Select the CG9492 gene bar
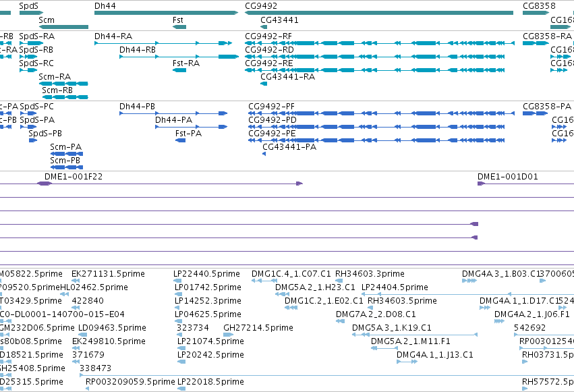Viewport: 574px width, 392px height. (x=379, y=13)
